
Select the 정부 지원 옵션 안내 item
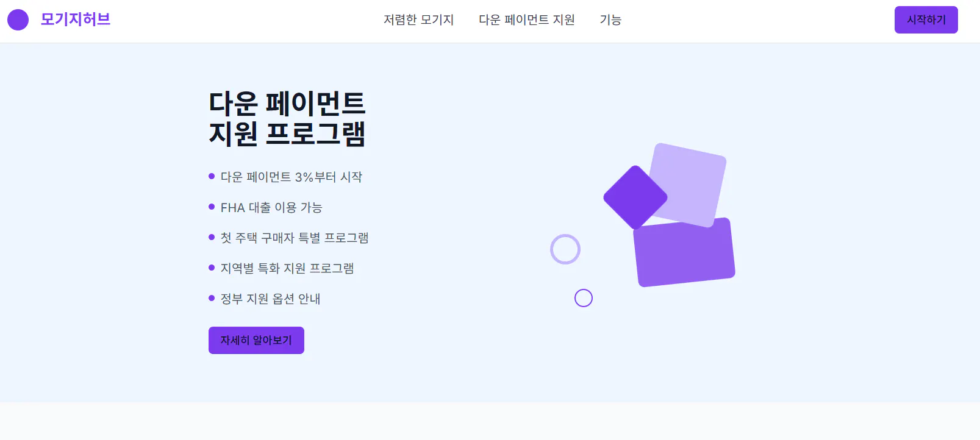point(271,299)
